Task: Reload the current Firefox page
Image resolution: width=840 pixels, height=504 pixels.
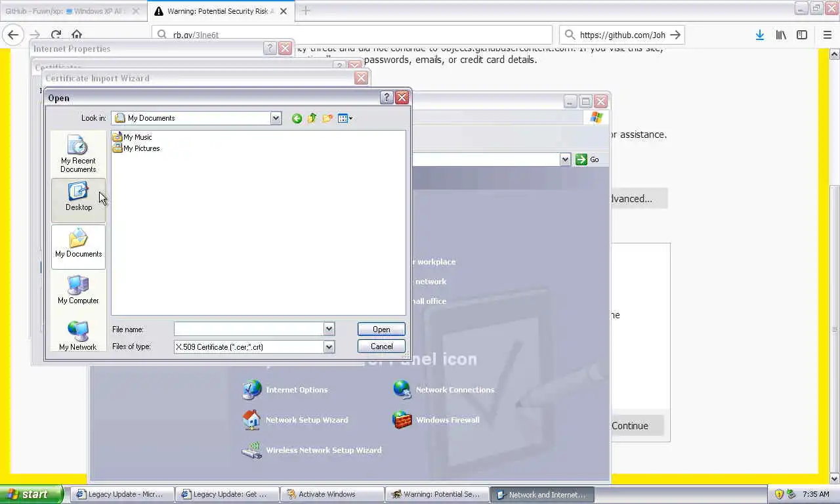Action: (x=56, y=35)
